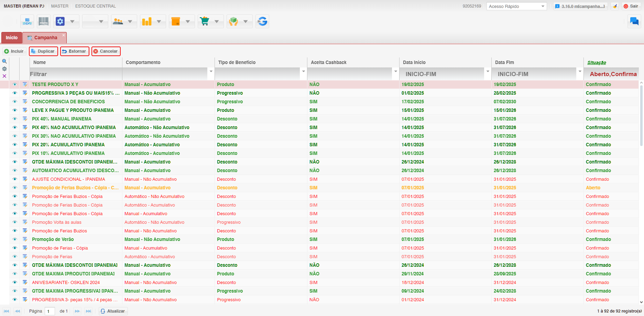The height and width of the screenshot is (316, 644).
Task: Open the illi store icon
Action: point(27,21)
